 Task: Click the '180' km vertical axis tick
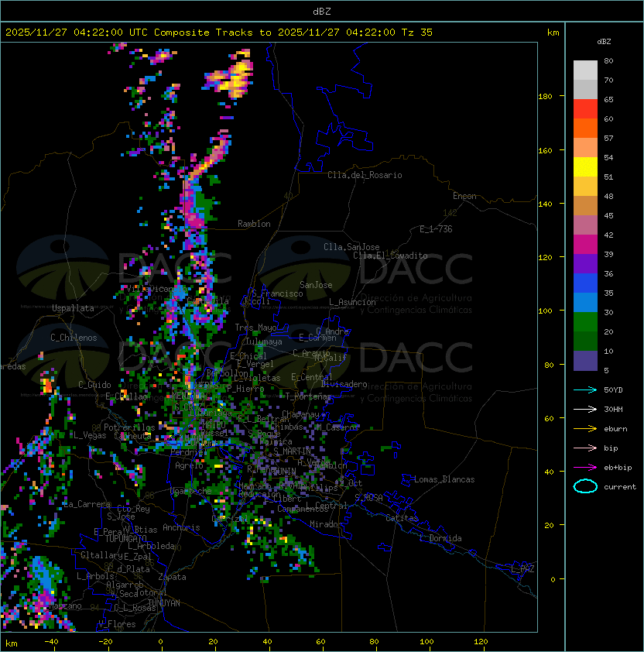[x=545, y=97]
